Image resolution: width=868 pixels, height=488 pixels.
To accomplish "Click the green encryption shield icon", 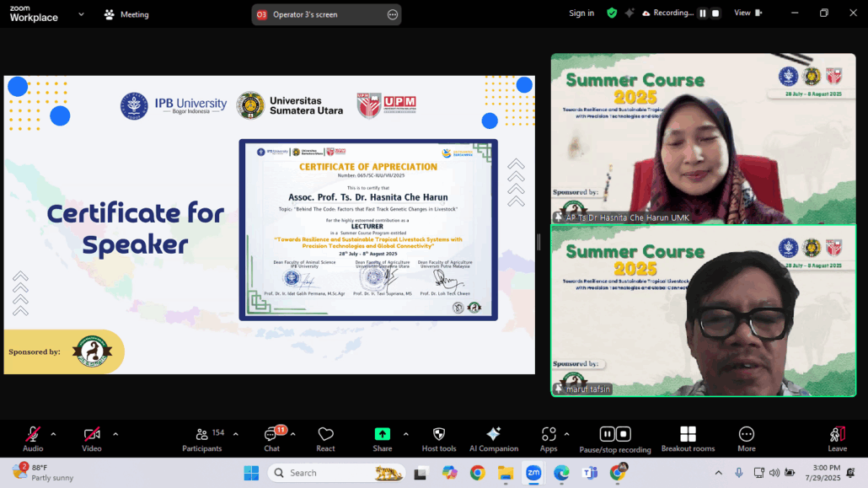I will point(612,13).
